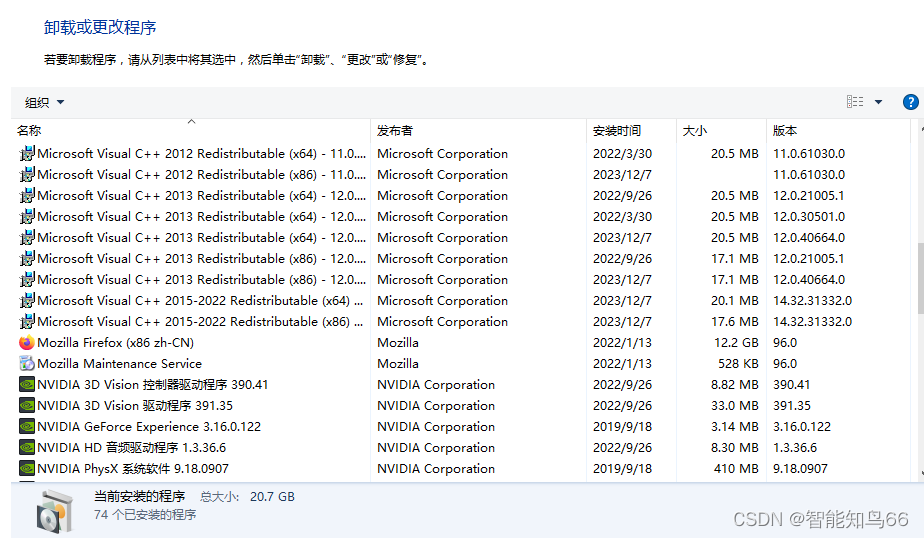Sort by the 版本 column header
This screenshot has height=538, width=924.
pos(838,130)
